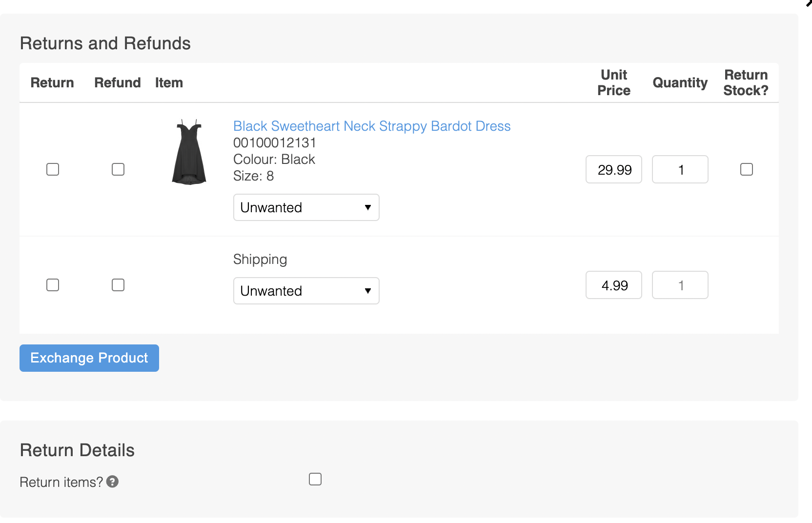Click the Shipping quantity field
This screenshot has width=812, height=523.
click(x=680, y=285)
